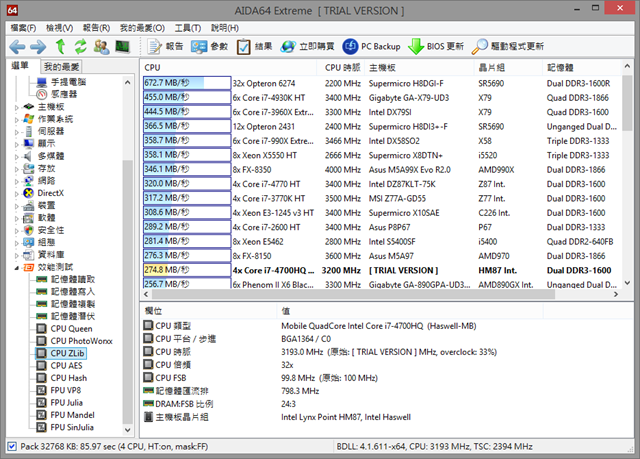Select 手提電腦 in the tree
Image resolution: width=640 pixels, height=459 pixels.
click(68, 82)
